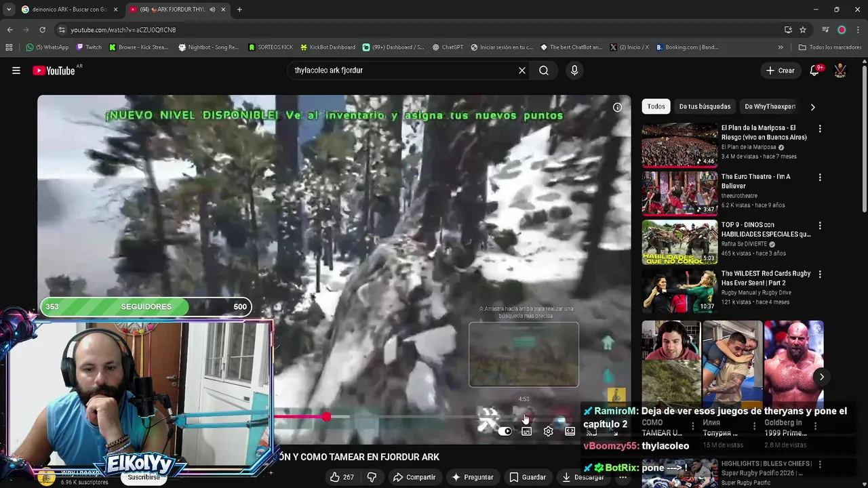Open the YouTube guide hamburger menu
The height and width of the screenshot is (488, 868).
click(x=16, y=70)
